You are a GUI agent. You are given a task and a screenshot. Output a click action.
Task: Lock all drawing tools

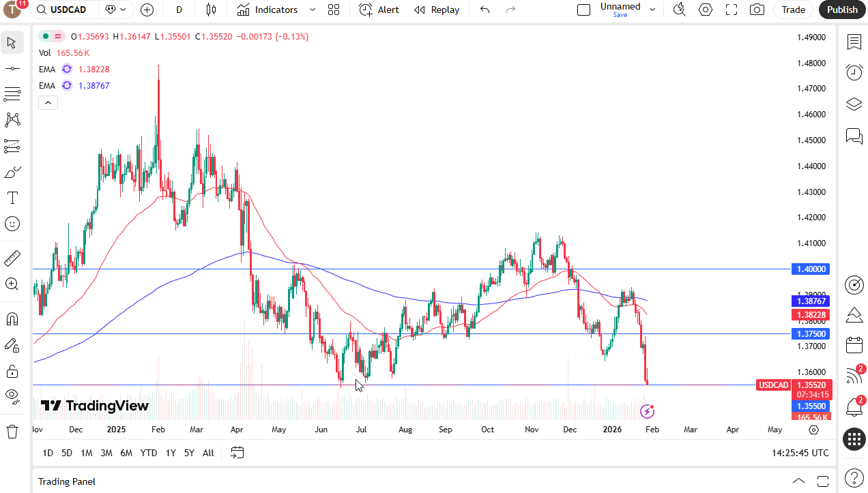[12, 371]
